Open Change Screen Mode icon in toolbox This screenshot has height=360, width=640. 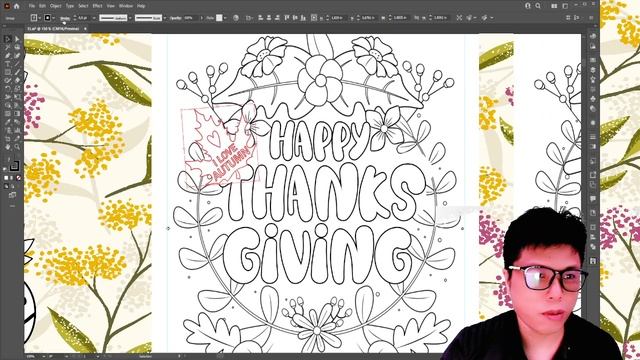[x=12, y=196]
